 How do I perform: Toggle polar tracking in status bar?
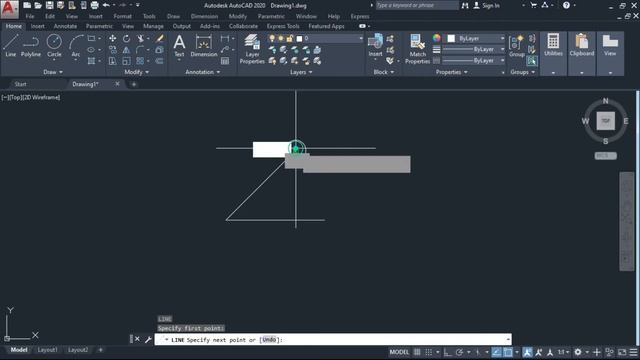(x=460, y=352)
